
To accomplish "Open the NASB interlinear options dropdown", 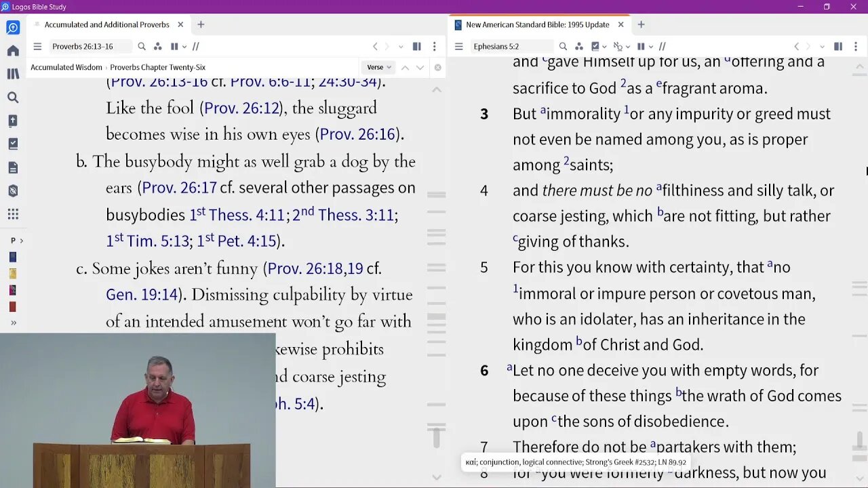I will (x=627, y=47).
